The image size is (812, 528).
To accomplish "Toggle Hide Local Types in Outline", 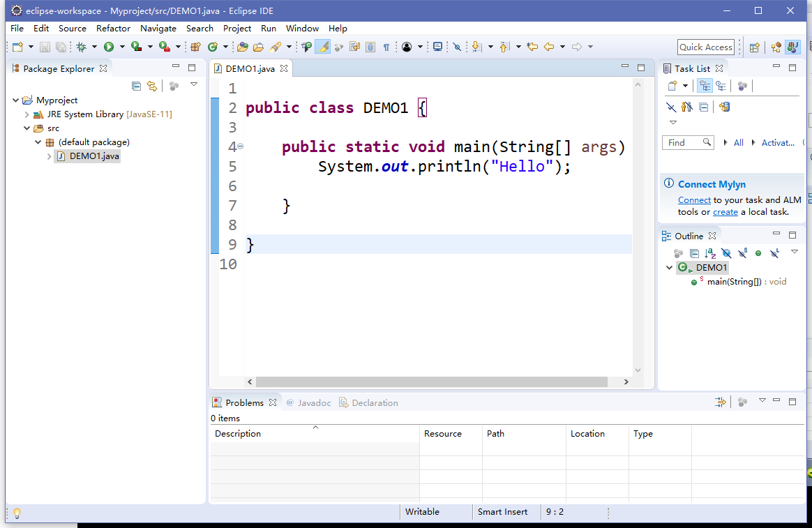I will pyautogui.click(x=775, y=253).
